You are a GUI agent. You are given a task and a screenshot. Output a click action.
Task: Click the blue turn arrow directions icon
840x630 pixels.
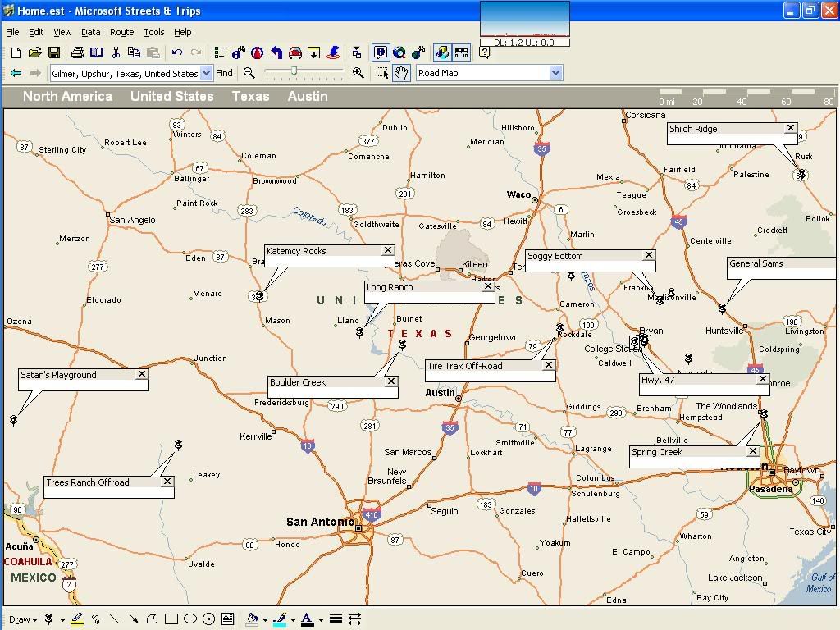[x=276, y=52]
